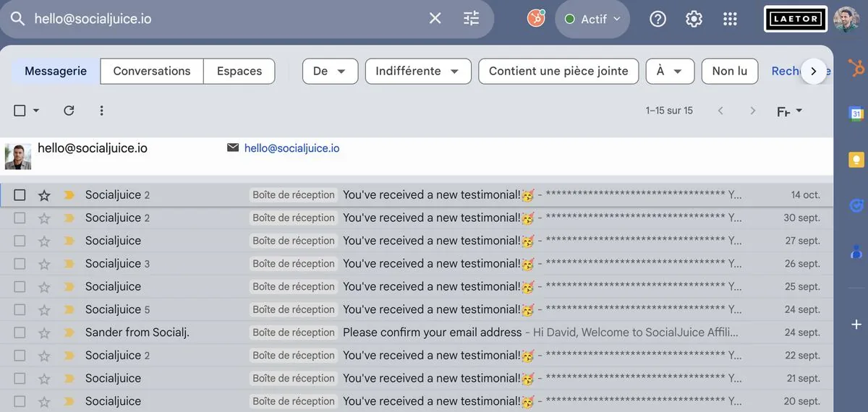Open Google Tasks side panel

[x=856, y=206]
